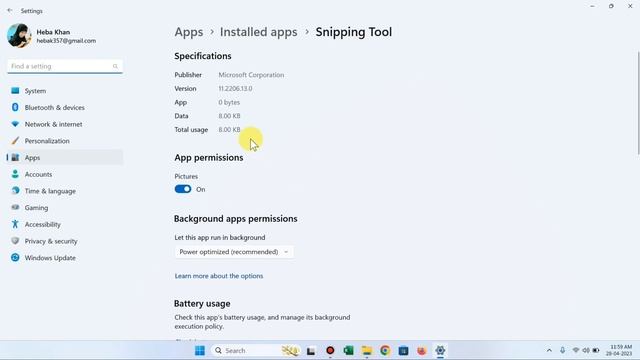The width and height of the screenshot is (640, 360).
Task: Open the red record app on taskbar
Action: coord(330,351)
